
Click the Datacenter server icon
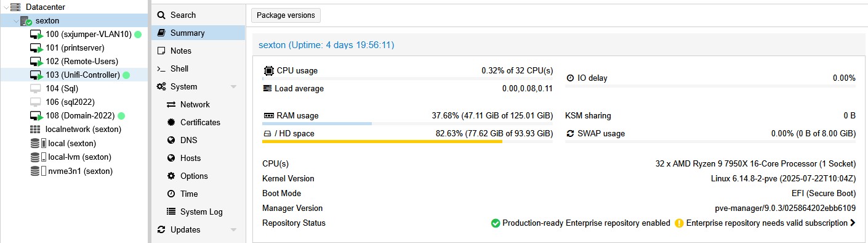pos(15,7)
